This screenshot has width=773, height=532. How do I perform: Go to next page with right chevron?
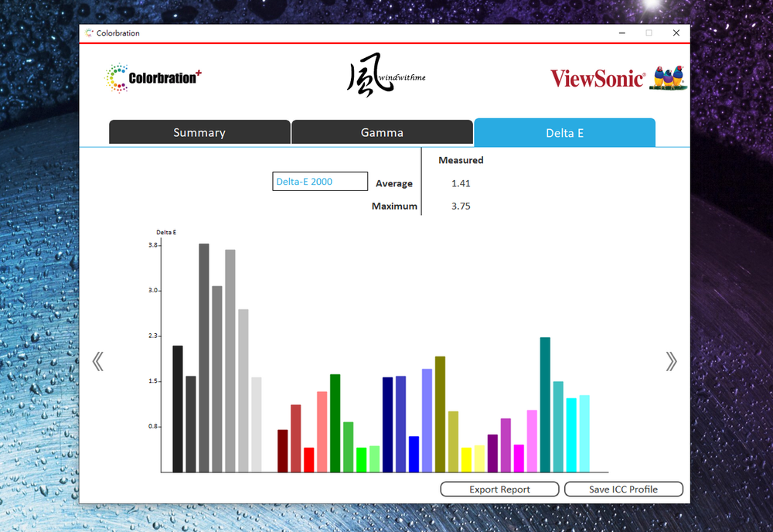click(671, 361)
